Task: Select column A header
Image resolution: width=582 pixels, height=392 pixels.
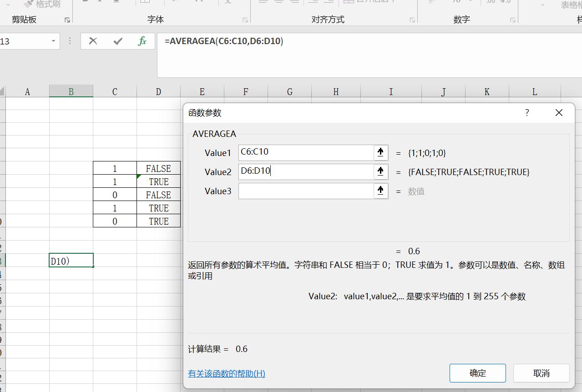Action: (27, 92)
